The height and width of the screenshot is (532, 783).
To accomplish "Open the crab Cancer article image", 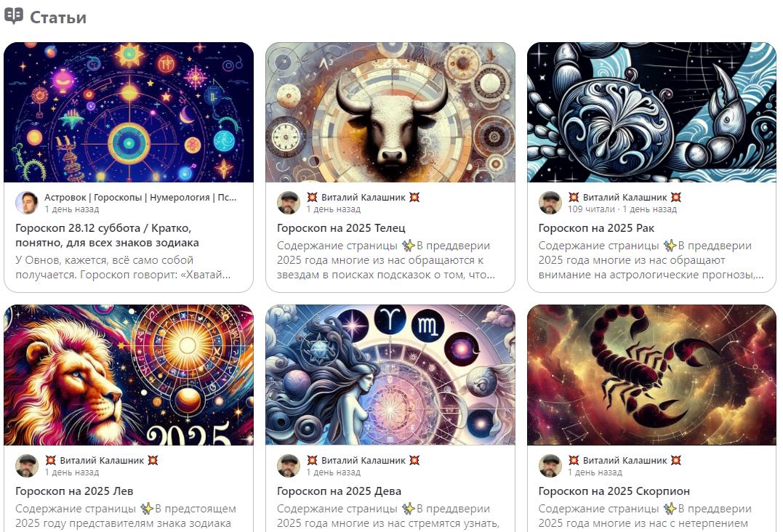I will click(x=651, y=113).
